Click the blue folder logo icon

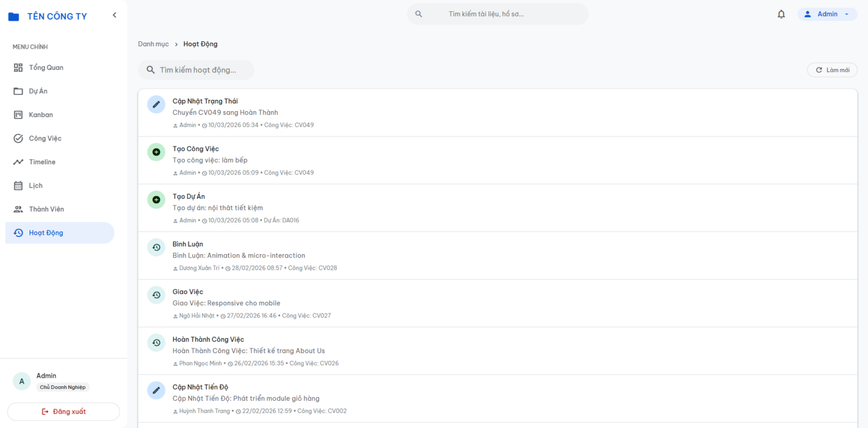coord(14,16)
